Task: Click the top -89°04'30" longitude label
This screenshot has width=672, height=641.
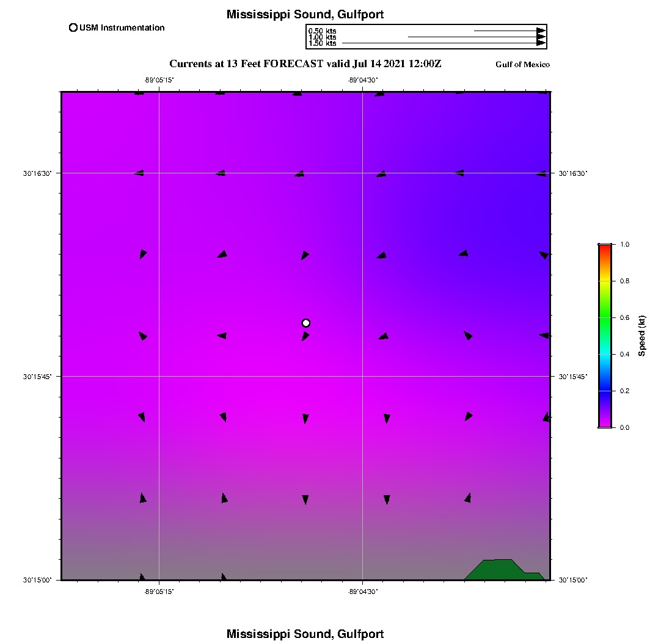Action: pyautogui.click(x=363, y=79)
